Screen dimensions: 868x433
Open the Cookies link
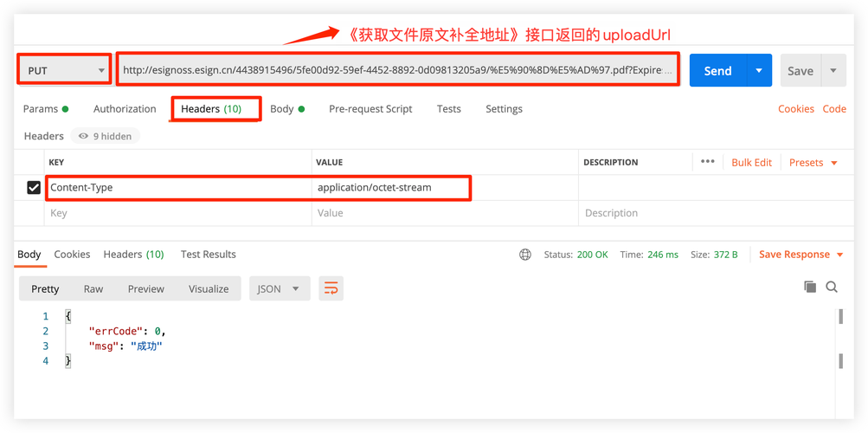(x=796, y=109)
